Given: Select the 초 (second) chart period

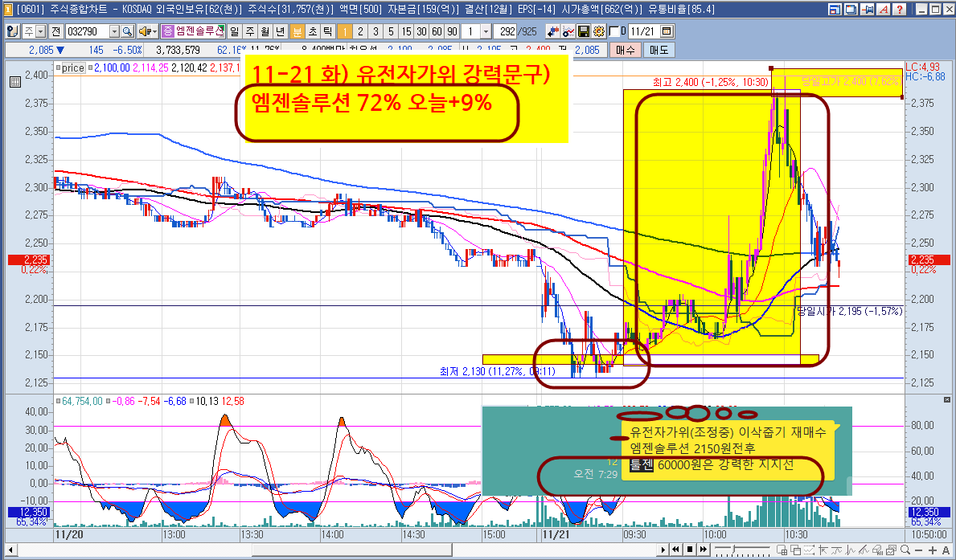Looking at the screenshot, I should [312, 31].
